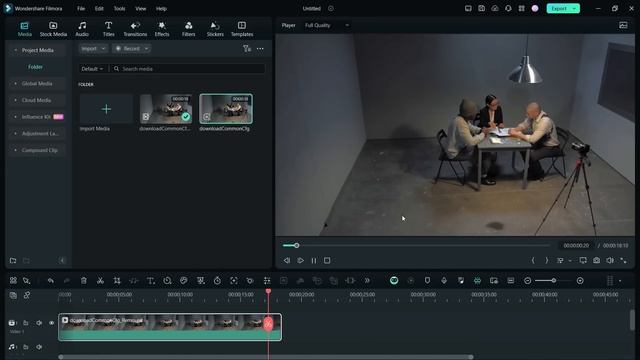This screenshot has height=360, width=640.
Task: Delete selected clip with trash icon
Action: [x=84, y=281]
